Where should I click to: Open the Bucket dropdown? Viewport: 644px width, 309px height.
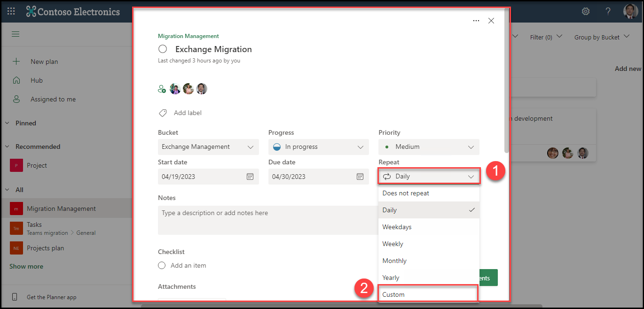click(x=208, y=147)
